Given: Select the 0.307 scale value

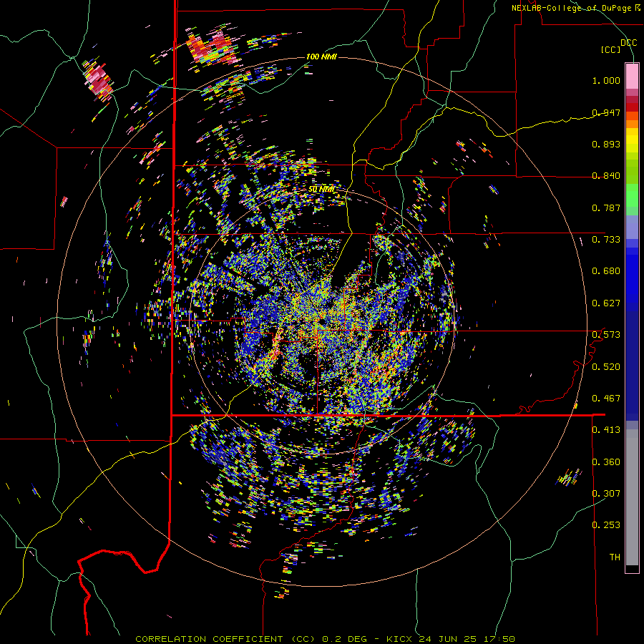Looking at the screenshot, I should (606, 494).
